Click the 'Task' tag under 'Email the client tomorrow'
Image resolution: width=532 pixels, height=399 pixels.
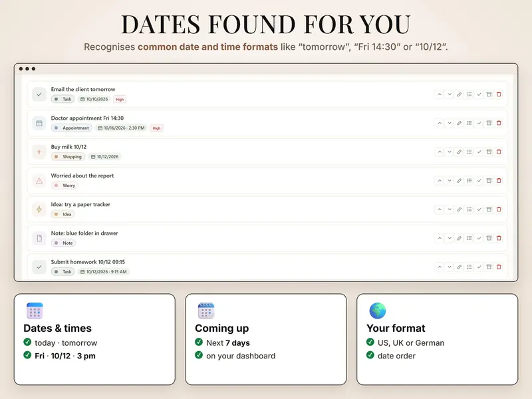click(63, 99)
